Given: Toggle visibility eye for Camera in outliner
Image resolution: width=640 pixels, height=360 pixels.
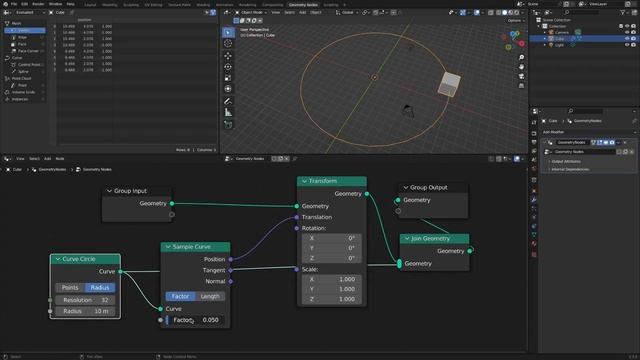Looking at the screenshot, I should click(x=627, y=32).
